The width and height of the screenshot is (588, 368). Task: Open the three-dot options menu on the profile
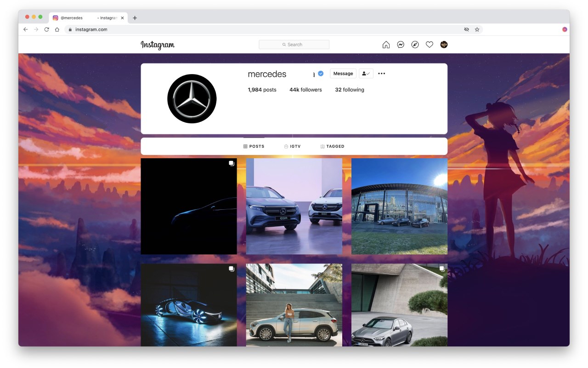click(382, 74)
